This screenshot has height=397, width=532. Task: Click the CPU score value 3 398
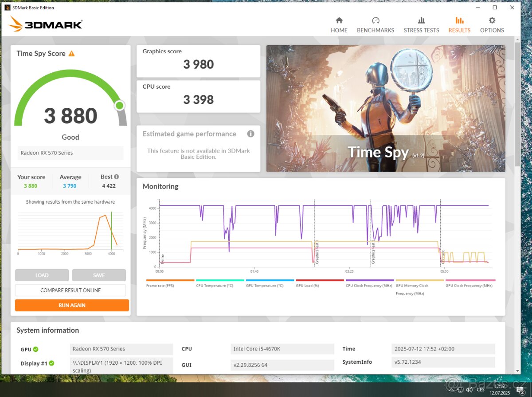[x=199, y=99]
